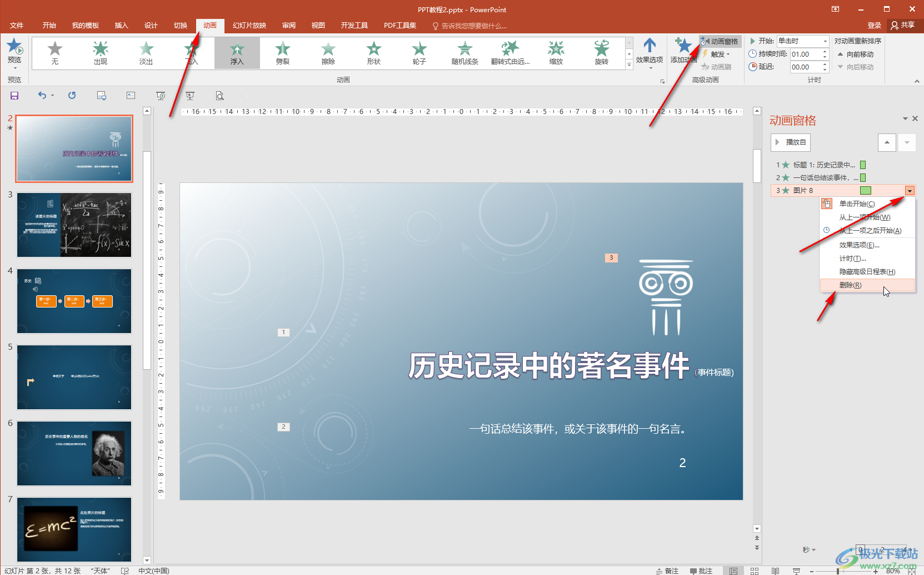Click the 登录 (Sign in) link
This screenshot has width=924, height=575.
click(874, 26)
